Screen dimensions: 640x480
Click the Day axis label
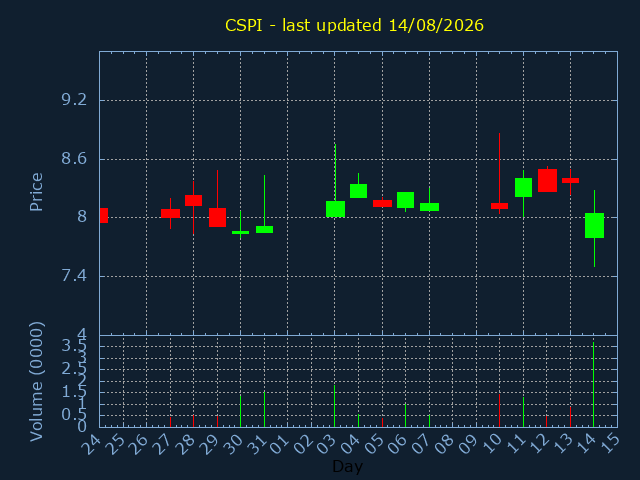coord(347,466)
